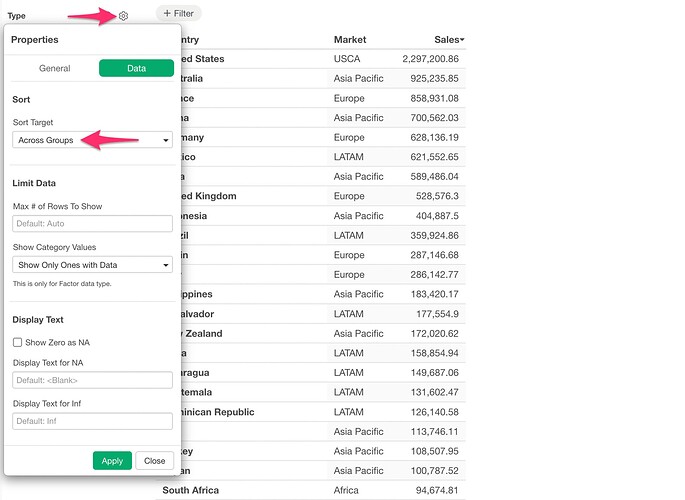This screenshot has width=685, height=500.
Task: Click the gear icon next to Type
Action: pyautogui.click(x=123, y=16)
